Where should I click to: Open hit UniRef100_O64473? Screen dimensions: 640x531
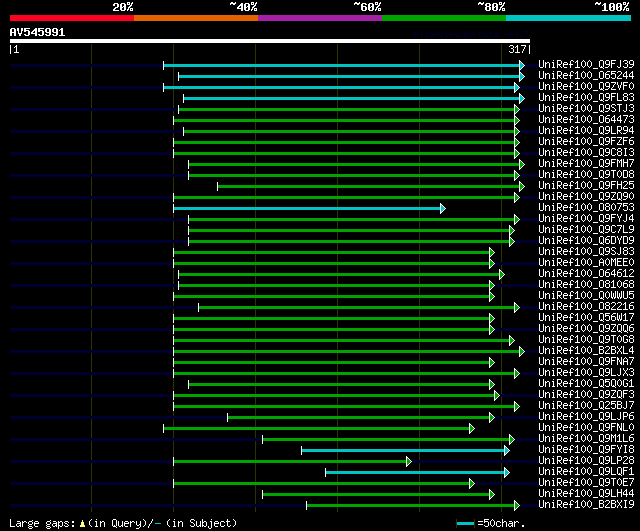click(586, 119)
